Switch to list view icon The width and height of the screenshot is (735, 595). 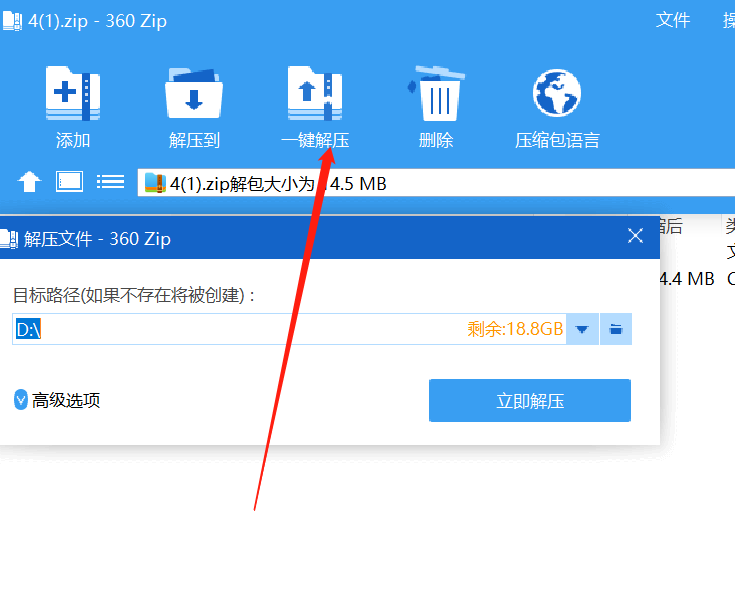pyautogui.click(x=111, y=181)
